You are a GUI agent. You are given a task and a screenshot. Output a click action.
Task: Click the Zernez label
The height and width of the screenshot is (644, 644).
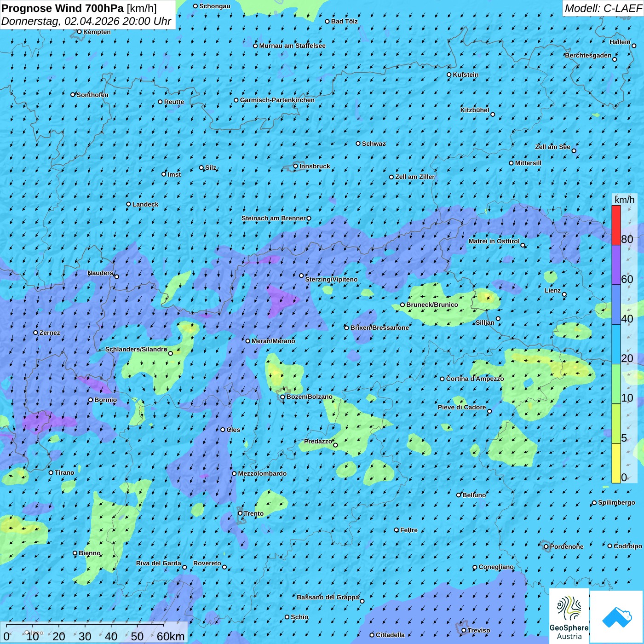coord(50,333)
